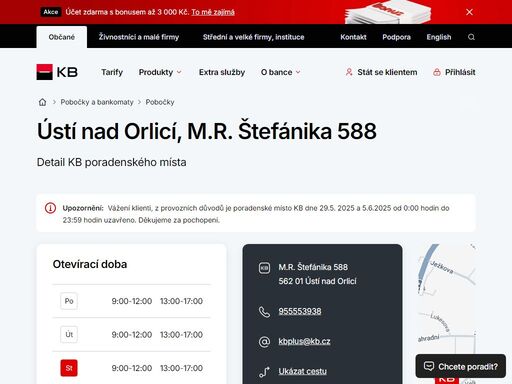Call the number 955553938
This screenshot has width=512, height=384.
pyautogui.click(x=300, y=311)
